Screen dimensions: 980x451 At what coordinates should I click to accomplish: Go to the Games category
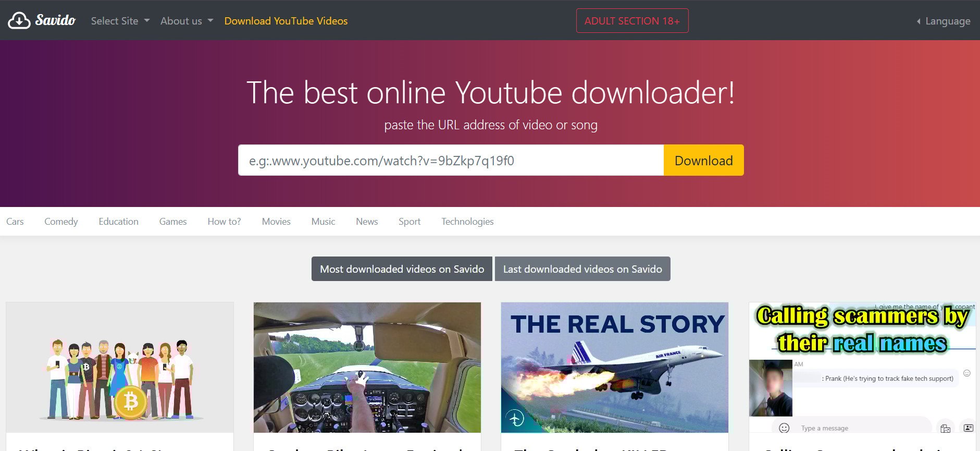(173, 222)
